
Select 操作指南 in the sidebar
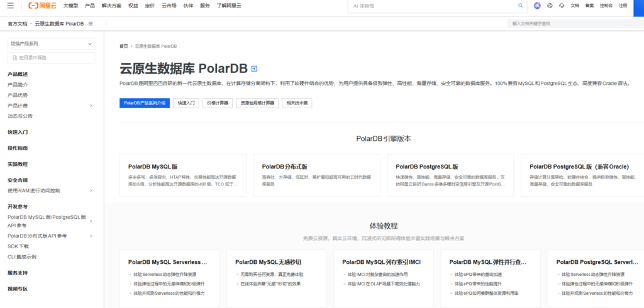(x=18, y=148)
